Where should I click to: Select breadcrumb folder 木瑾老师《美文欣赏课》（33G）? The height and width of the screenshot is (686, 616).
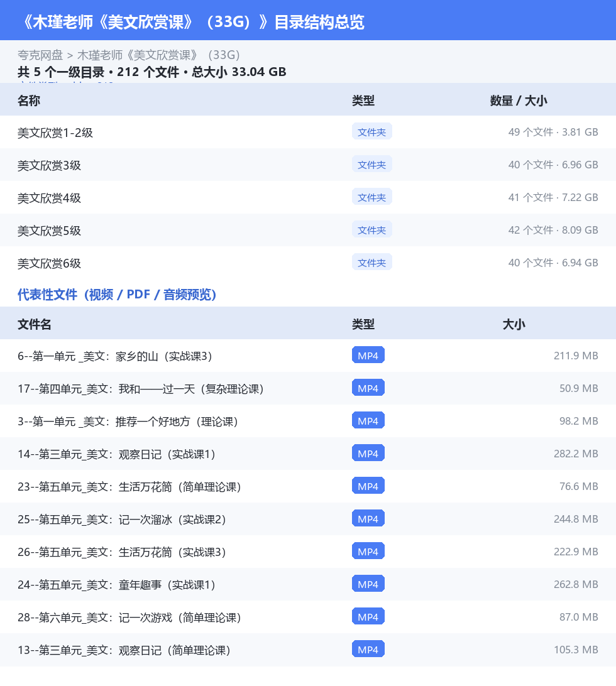coord(159,55)
